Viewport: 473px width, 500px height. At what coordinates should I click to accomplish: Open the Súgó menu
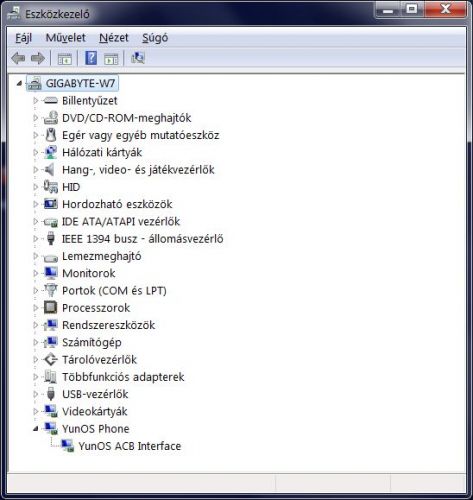(x=155, y=38)
